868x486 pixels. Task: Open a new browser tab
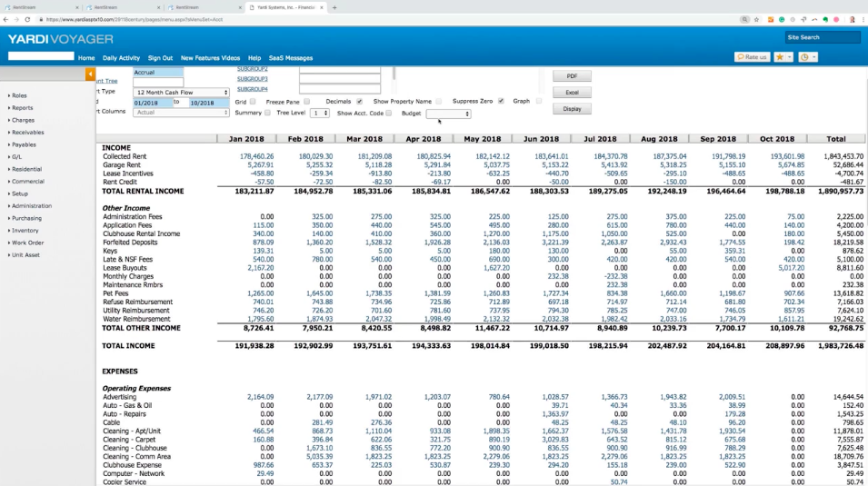coord(334,8)
